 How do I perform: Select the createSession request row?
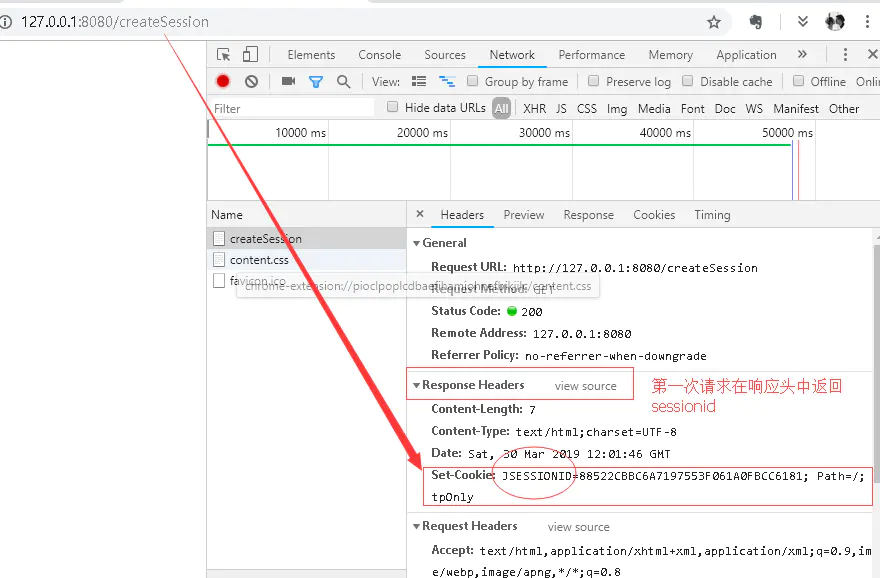click(x=307, y=238)
